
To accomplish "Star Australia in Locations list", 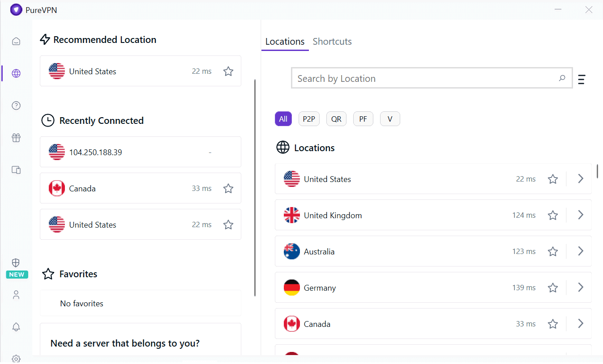I will click(553, 251).
